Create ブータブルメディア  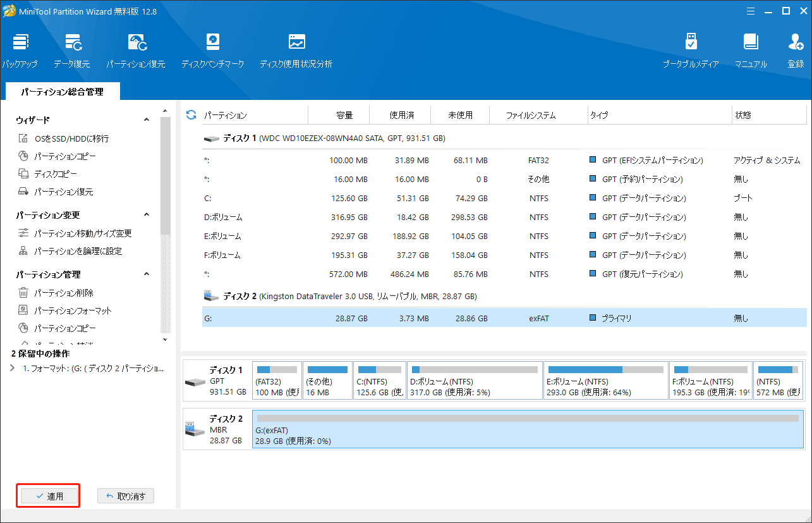point(691,51)
